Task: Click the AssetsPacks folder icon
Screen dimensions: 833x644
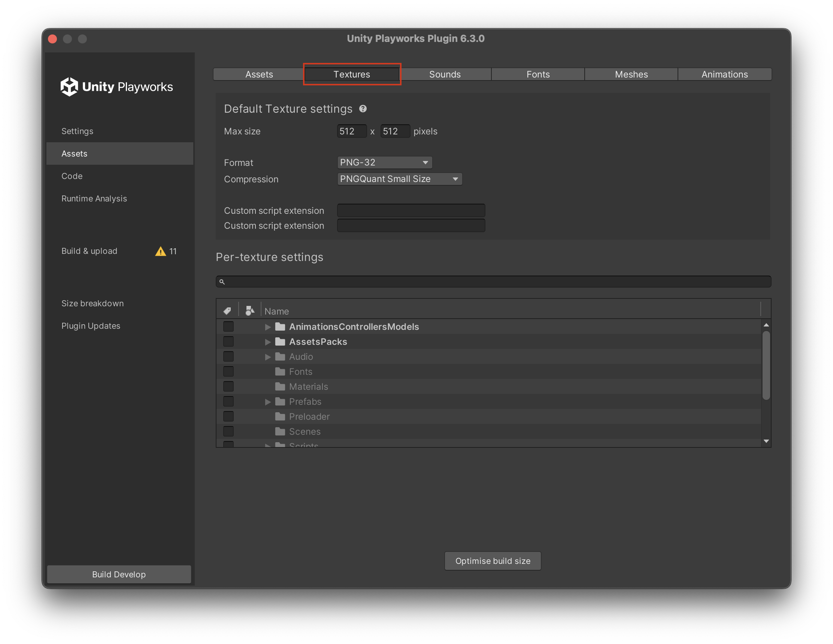Action: [x=280, y=341]
